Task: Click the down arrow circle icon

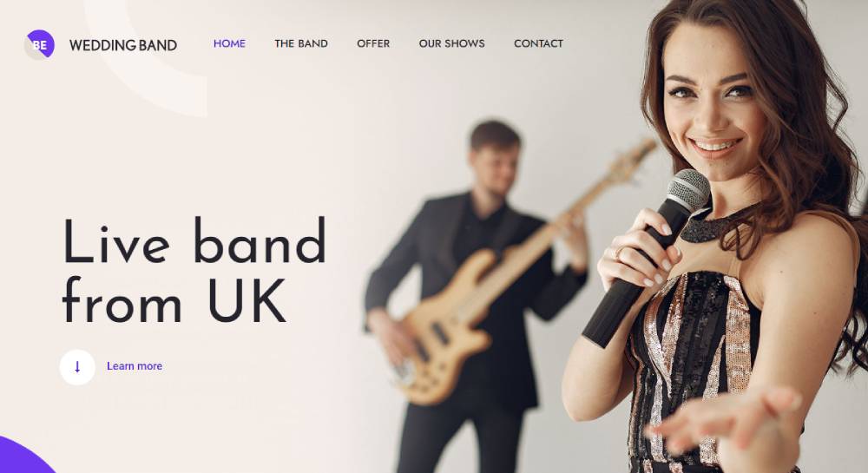Action: point(77,367)
